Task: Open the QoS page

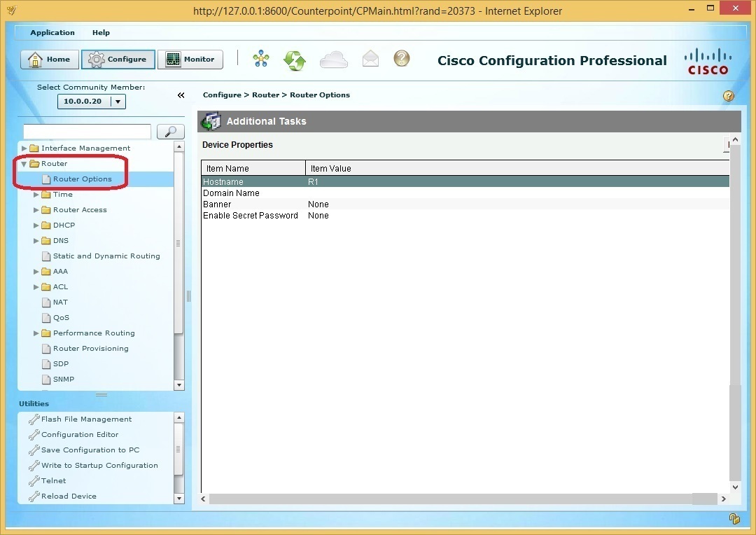Action: (x=61, y=318)
